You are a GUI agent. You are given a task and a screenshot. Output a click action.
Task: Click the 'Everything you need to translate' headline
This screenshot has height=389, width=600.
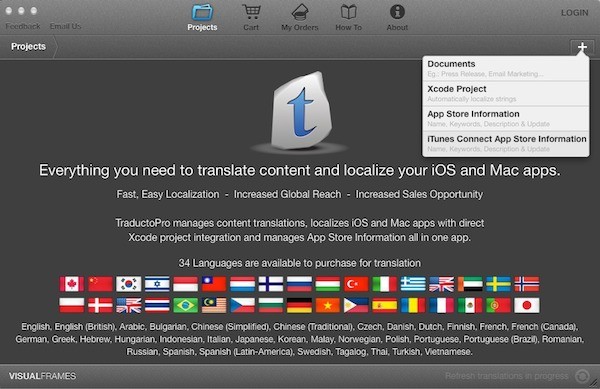pyautogui.click(x=300, y=171)
